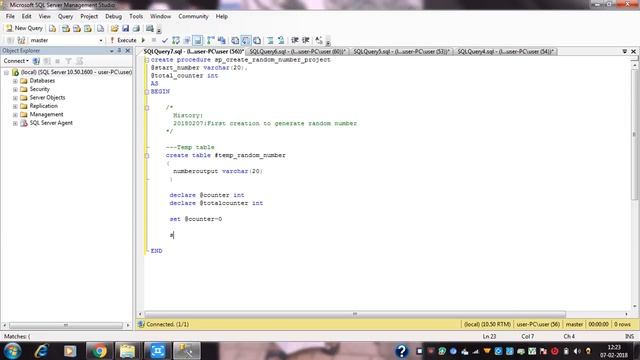Expand the Management folder
Viewport: 640px width, 360px height.
(15, 115)
